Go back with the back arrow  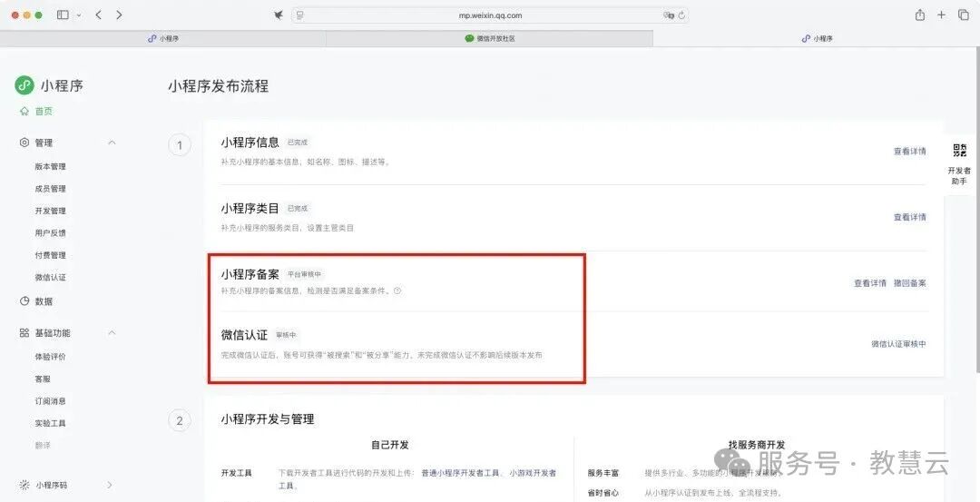[x=99, y=15]
